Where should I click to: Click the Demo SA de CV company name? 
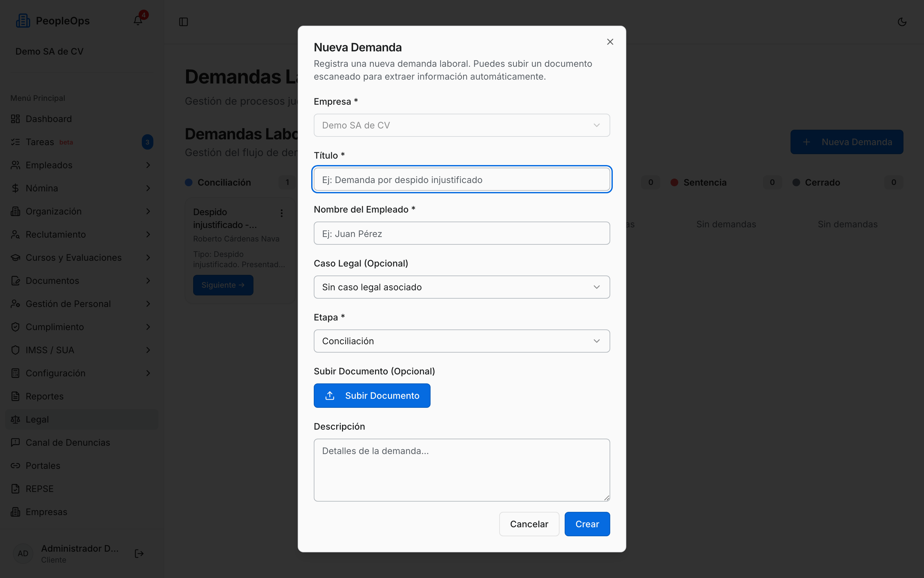pyautogui.click(x=49, y=51)
